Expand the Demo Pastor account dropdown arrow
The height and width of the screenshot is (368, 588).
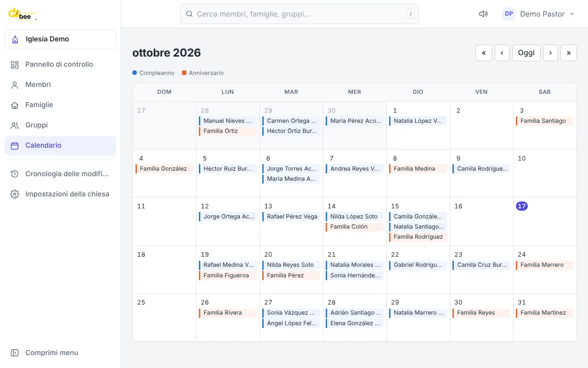tap(572, 14)
